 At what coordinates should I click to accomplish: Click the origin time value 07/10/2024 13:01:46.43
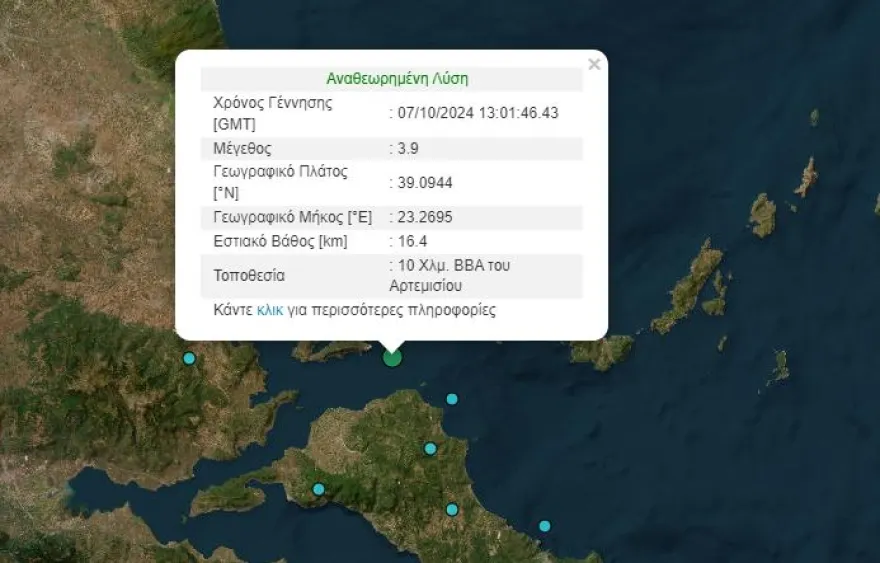[x=476, y=113]
